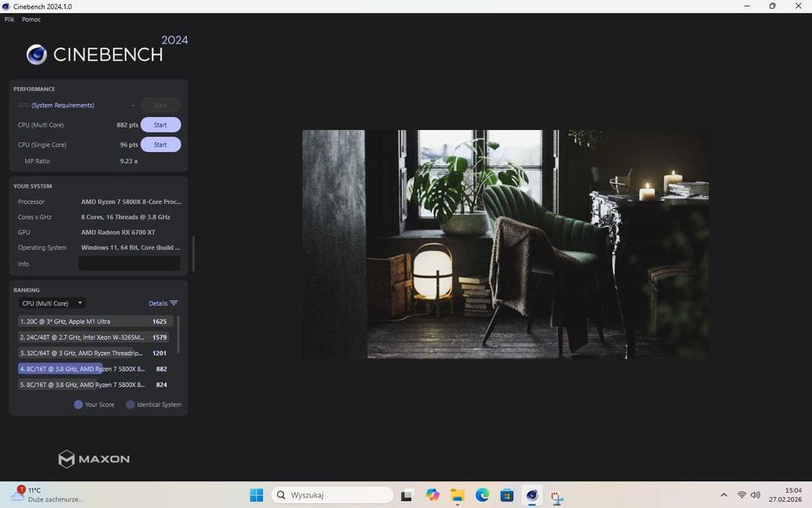Open Task View from the taskbar
This screenshot has height=508, width=812.
pos(407,495)
